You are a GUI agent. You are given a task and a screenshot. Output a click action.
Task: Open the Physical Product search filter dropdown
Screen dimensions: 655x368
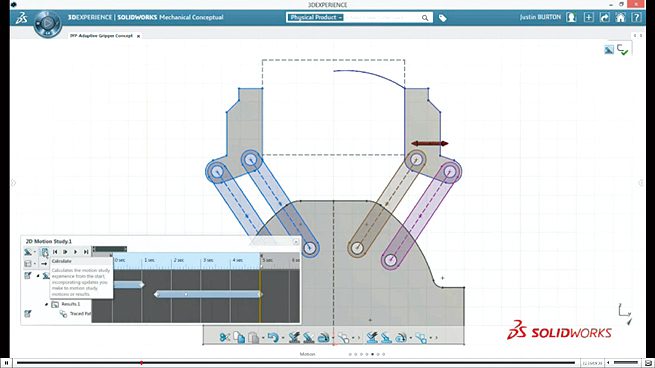tap(316, 17)
